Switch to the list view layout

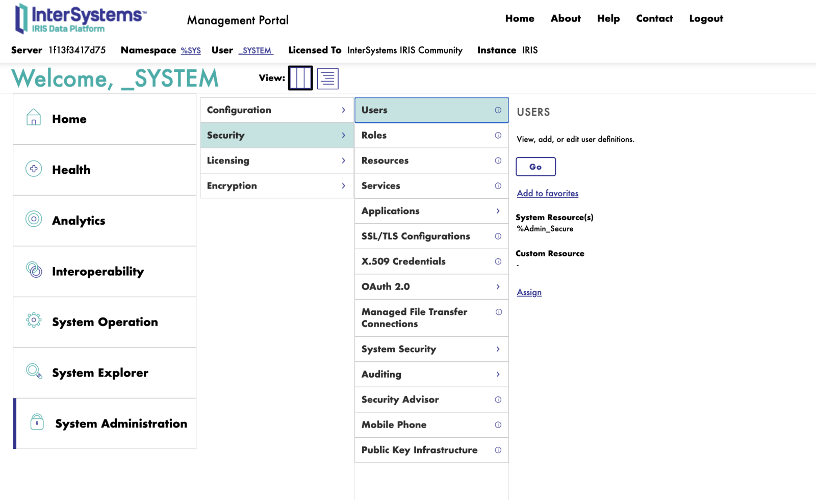click(x=327, y=78)
